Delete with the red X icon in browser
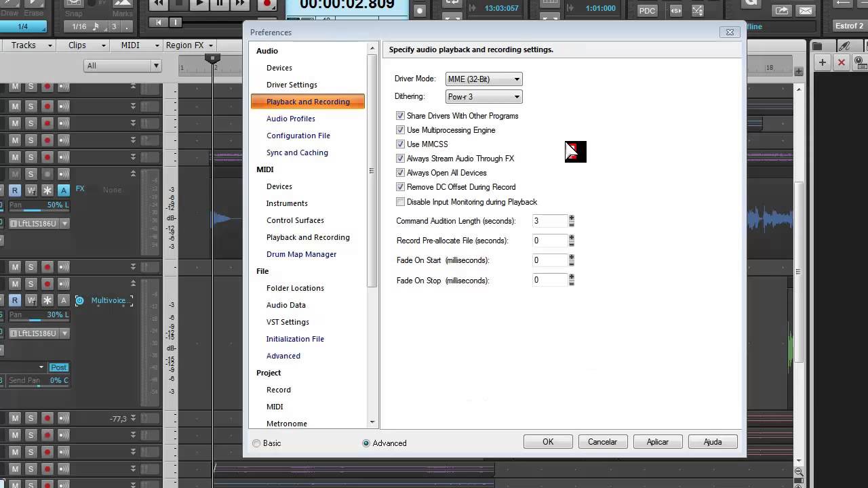Viewport: 868px width, 488px height. (842, 62)
